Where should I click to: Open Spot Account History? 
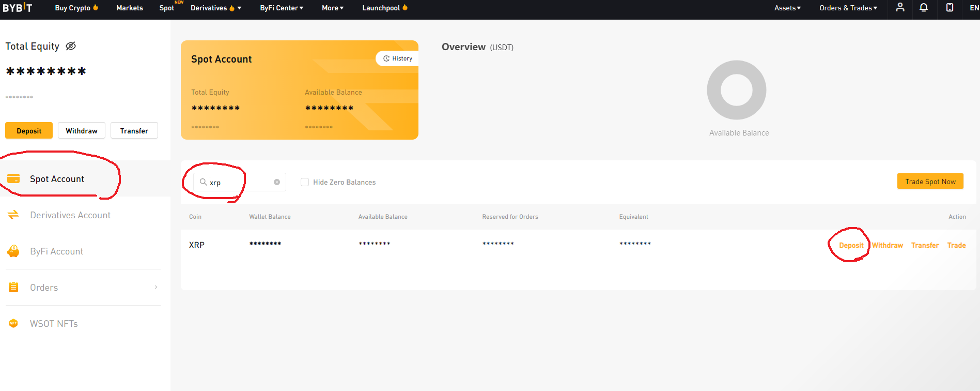(397, 58)
